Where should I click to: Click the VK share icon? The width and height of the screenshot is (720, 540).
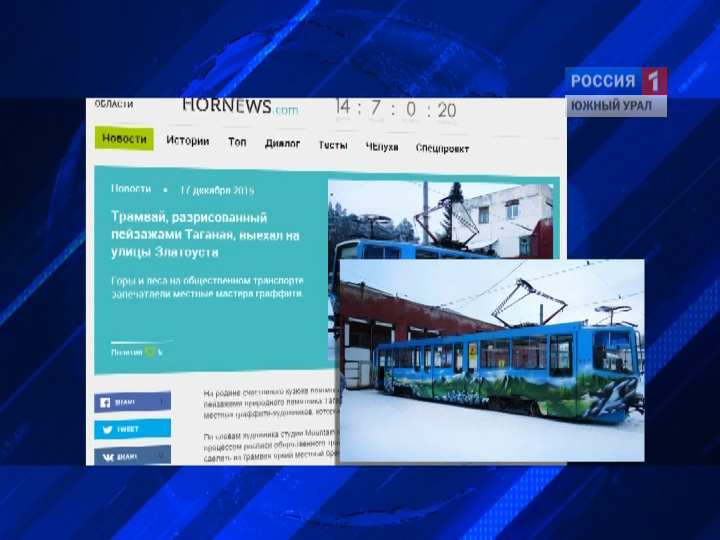pos(104,456)
